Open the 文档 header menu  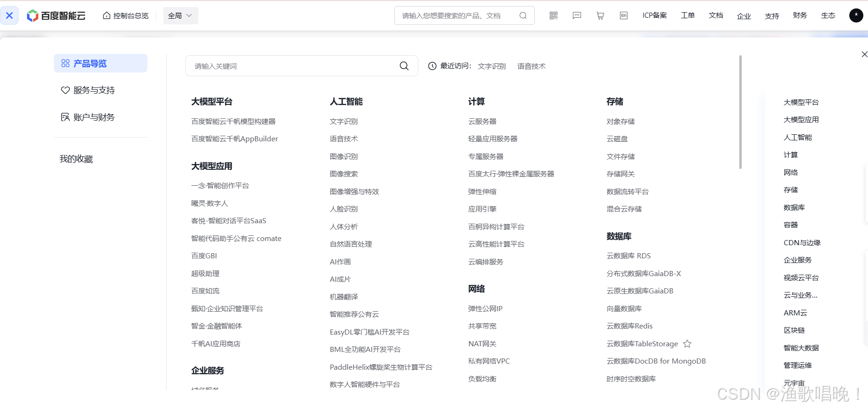(x=716, y=15)
